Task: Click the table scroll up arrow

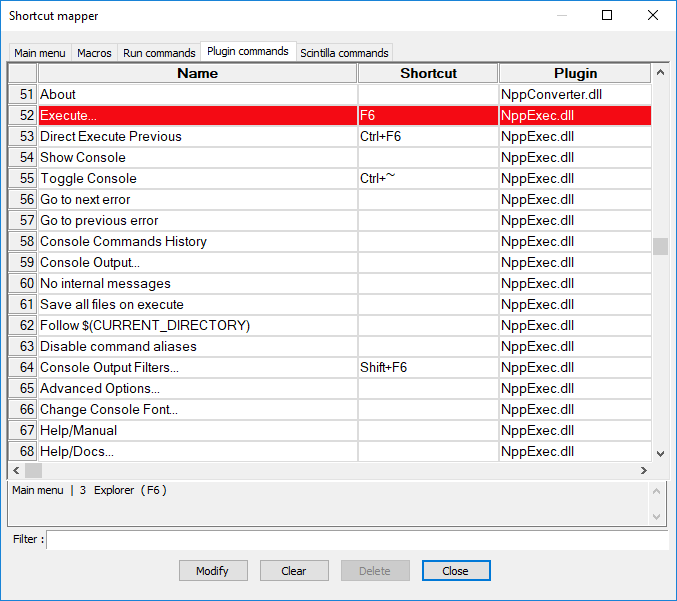Action: pyautogui.click(x=660, y=72)
